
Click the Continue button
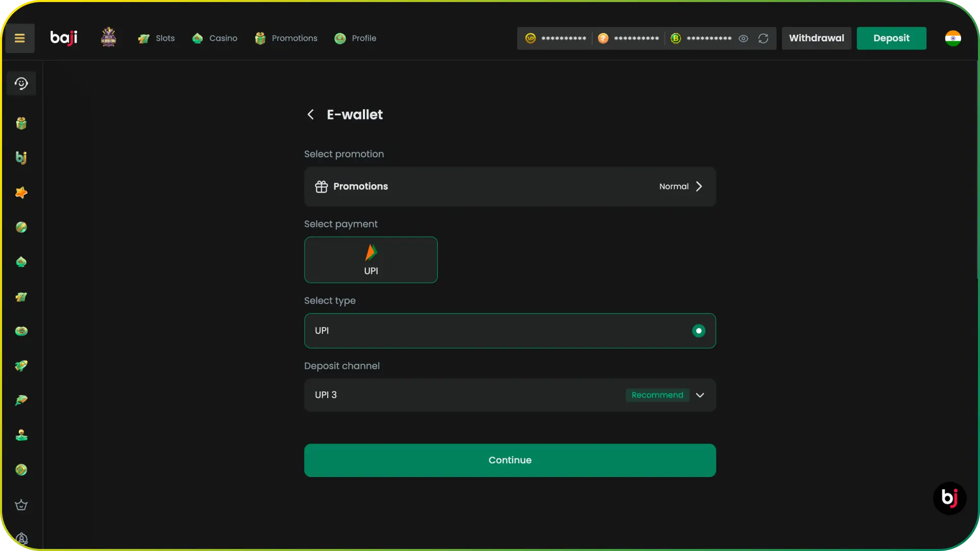click(510, 460)
